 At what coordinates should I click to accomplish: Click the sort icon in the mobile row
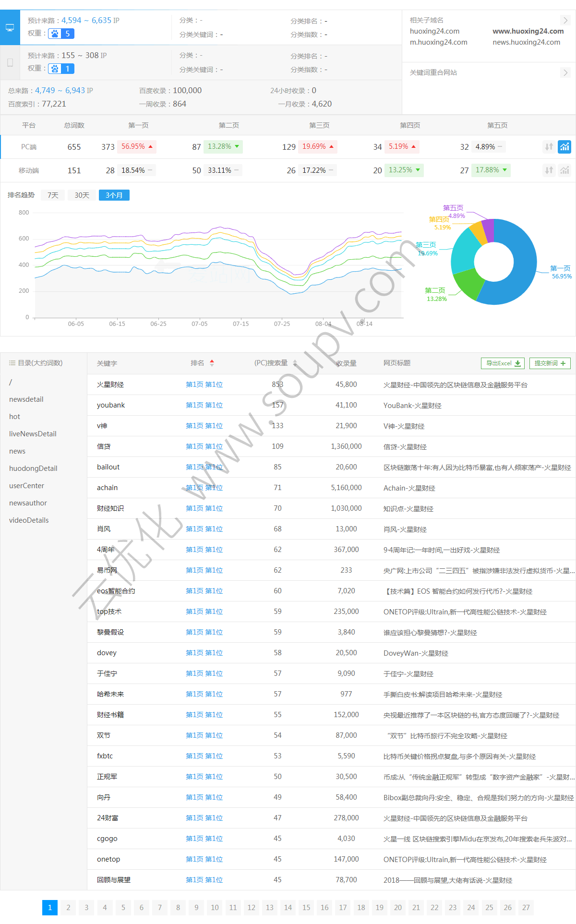(x=549, y=170)
